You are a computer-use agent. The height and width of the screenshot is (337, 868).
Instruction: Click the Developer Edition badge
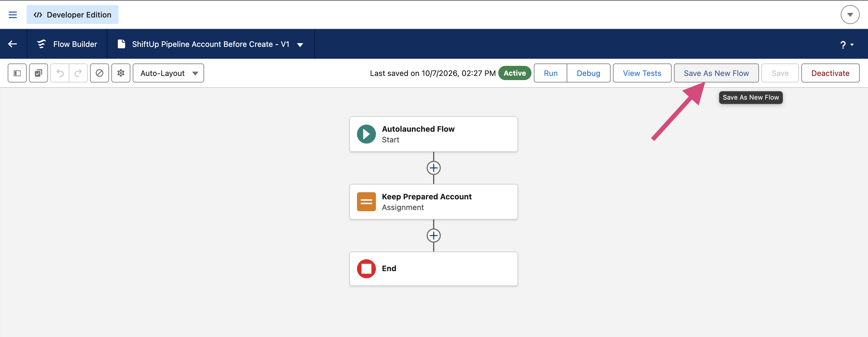tap(73, 15)
